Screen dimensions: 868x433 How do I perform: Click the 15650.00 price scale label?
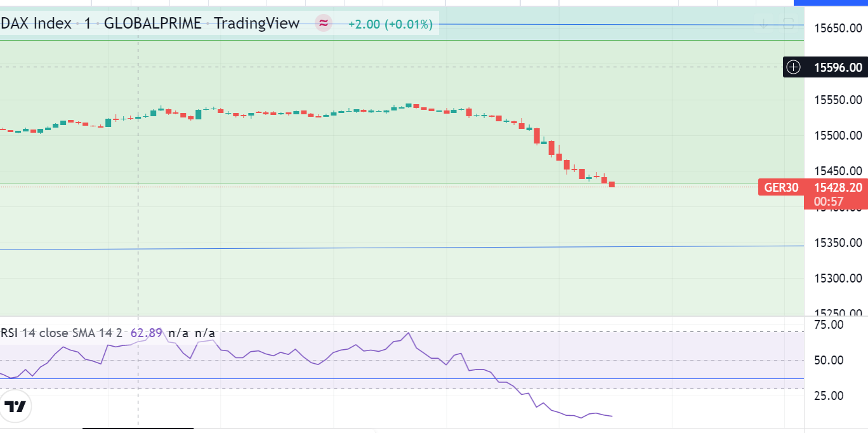tap(838, 28)
